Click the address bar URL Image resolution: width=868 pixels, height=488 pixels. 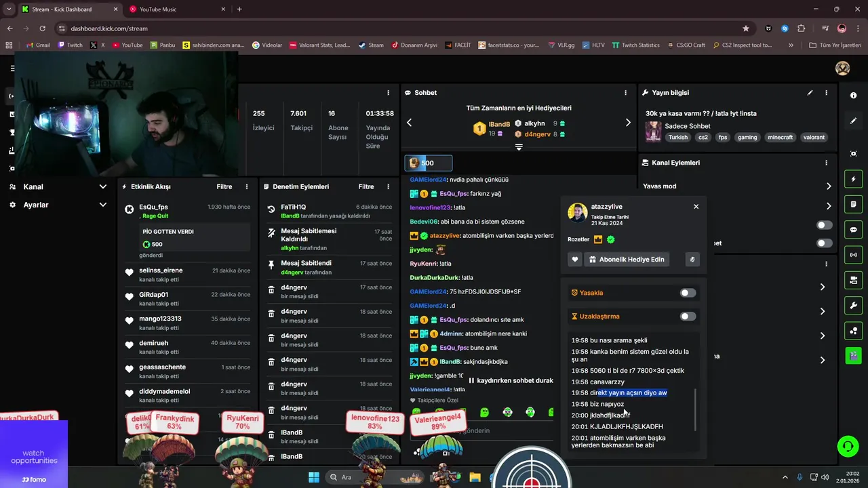tap(108, 28)
